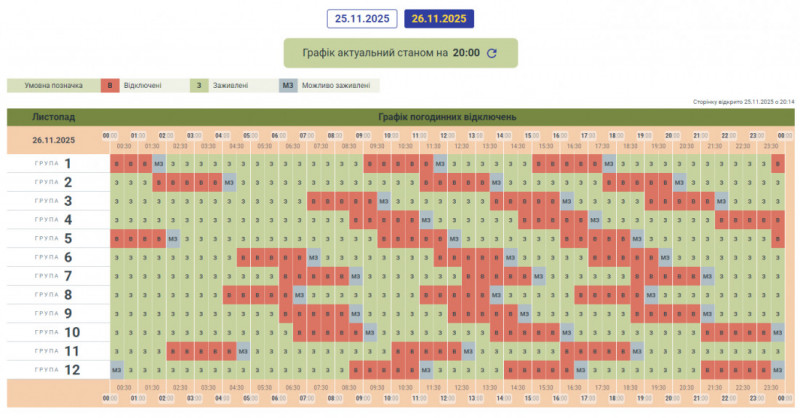Click the refresh icon beside 20:00
Viewport: 800px width, 418px height.
(491, 53)
